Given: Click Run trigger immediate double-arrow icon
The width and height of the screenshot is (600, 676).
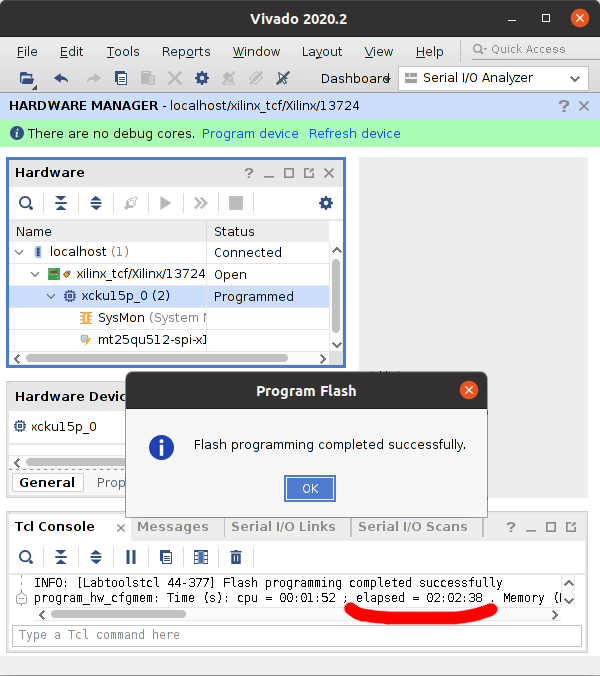Looking at the screenshot, I should 200,203.
